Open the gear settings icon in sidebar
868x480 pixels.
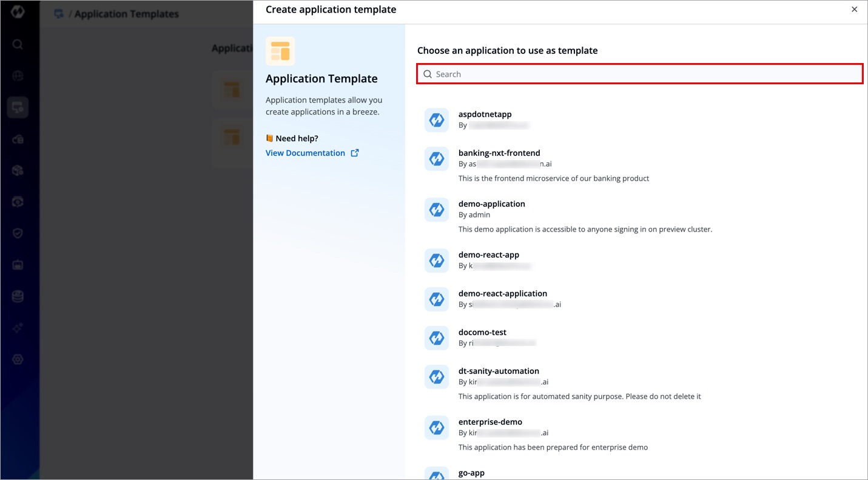point(18,359)
